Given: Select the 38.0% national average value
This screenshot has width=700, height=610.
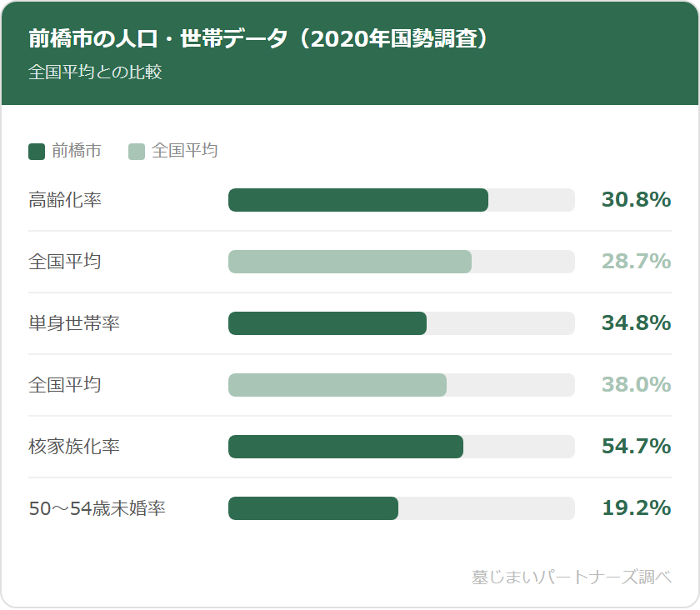Looking at the screenshot, I should (x=636, y=385).
